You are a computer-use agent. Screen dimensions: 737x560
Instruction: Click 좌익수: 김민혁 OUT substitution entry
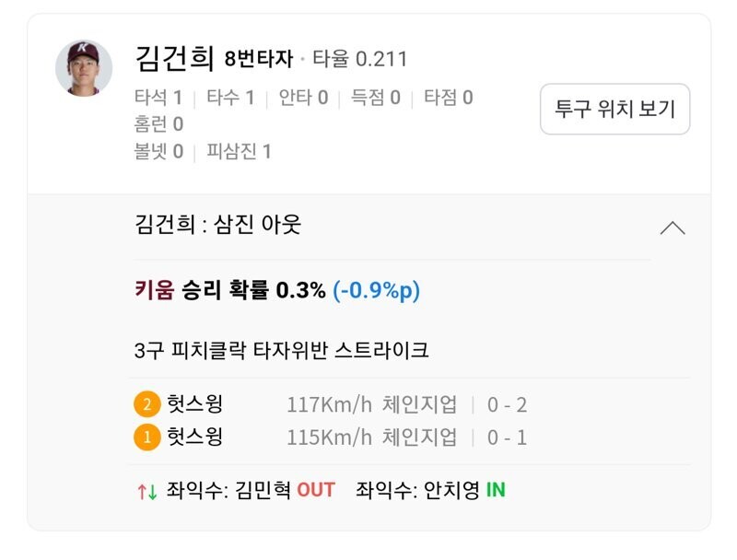click(251, 490)
